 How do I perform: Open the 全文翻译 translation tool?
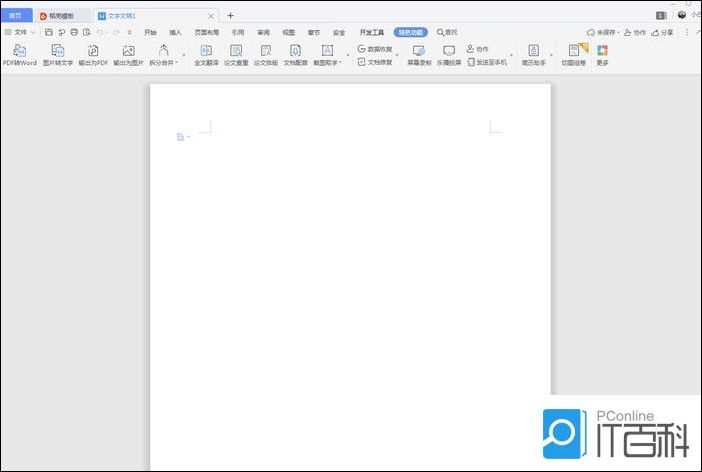coord(207,54)
